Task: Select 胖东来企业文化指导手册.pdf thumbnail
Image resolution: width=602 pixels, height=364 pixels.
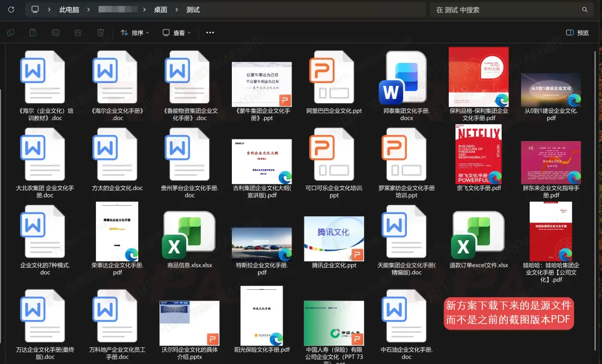Action: (x=551, y=162)
